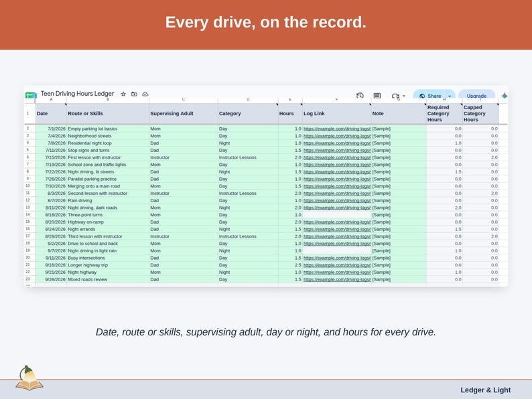
Task: Select the Category header cell
Action: [x=248, y=114]
